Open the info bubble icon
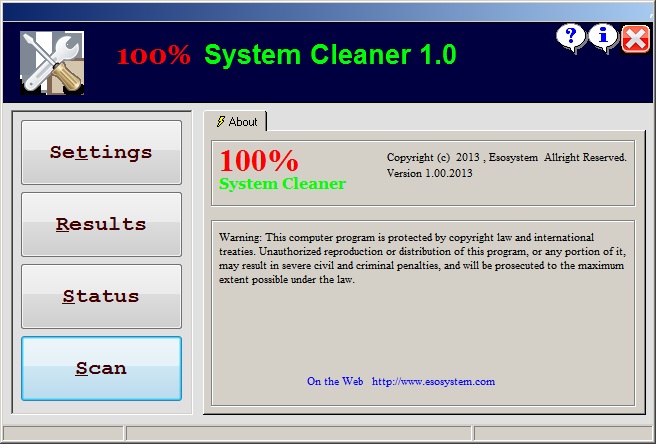The width and height of the screenshot is (656, 444). [x=603, y=38]
